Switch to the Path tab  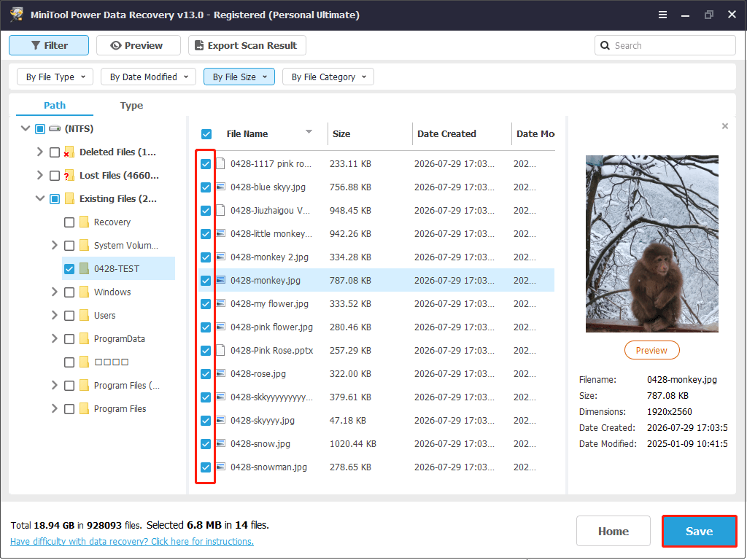(55, 105)
